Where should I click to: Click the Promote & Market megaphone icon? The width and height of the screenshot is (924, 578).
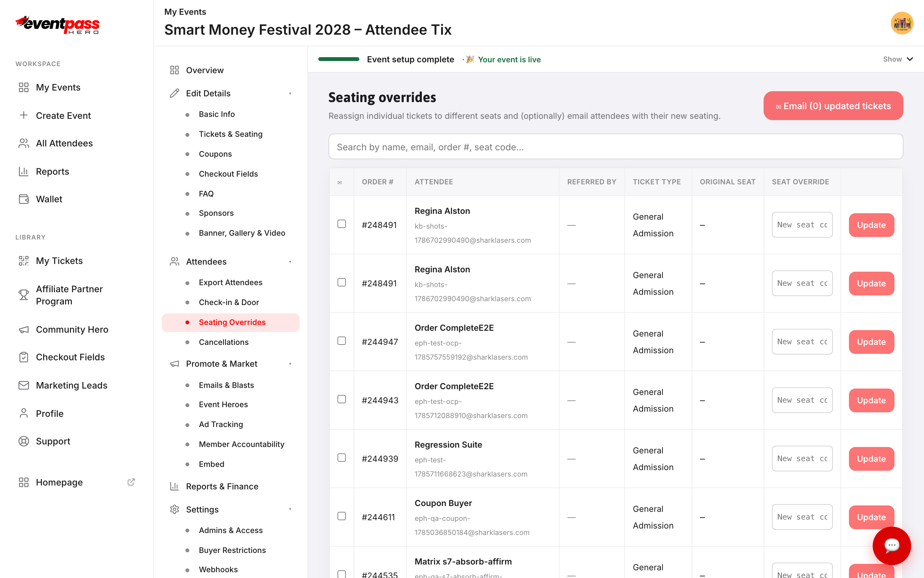pyautogui.click(x=175, y=363)
